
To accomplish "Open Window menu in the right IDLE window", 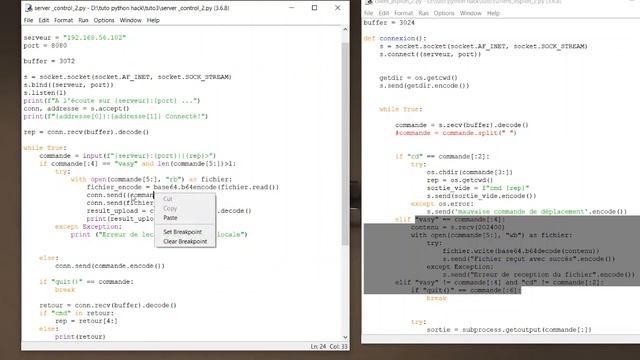I will tap(470, 13).
